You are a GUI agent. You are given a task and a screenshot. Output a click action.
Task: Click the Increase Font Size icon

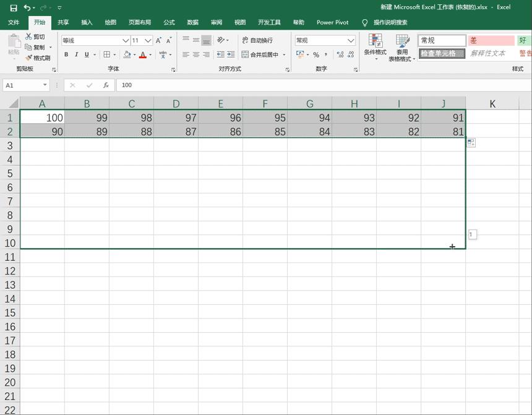158,40
